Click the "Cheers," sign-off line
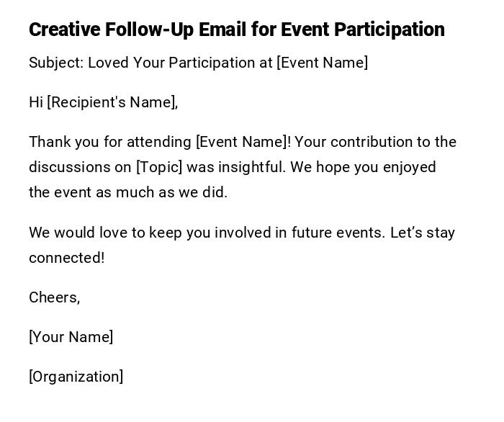504x422 pixels. (55, 297)
